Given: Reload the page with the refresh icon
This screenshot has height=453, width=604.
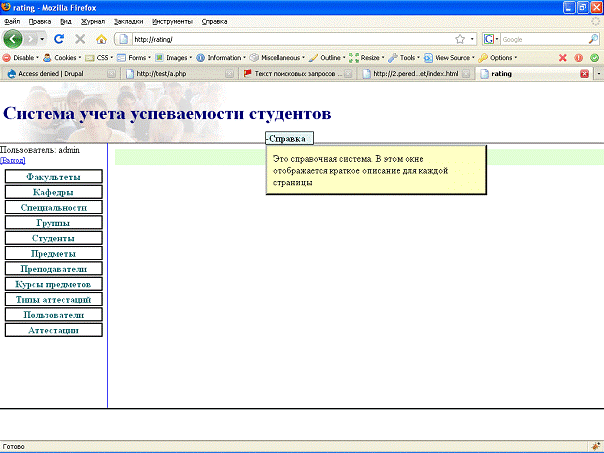Looking at the screenshot, I should pyautogui.click(x=59, y=39).
